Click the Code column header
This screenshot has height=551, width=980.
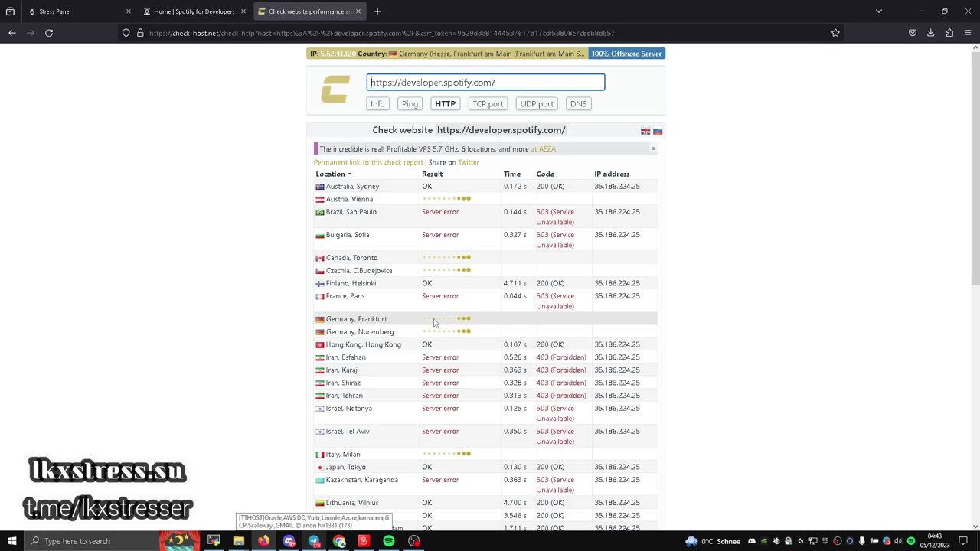(x=545, y=174)
